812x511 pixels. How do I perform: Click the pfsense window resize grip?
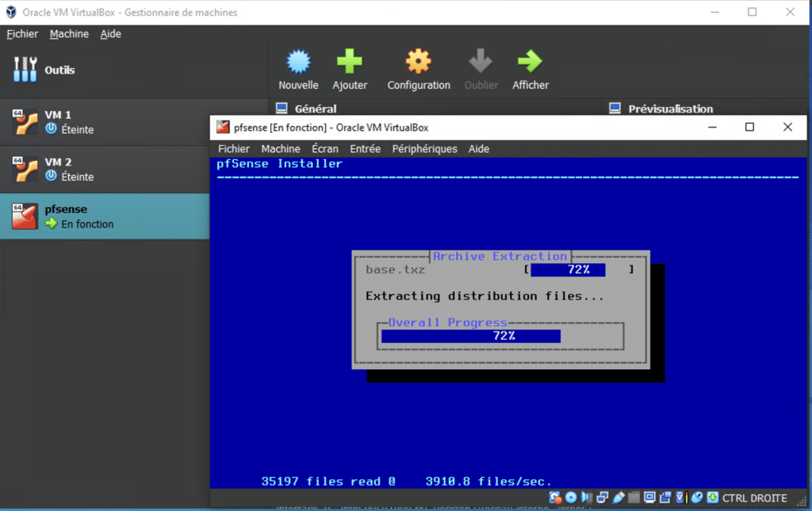pyautogui.click(x=801, y=500)
